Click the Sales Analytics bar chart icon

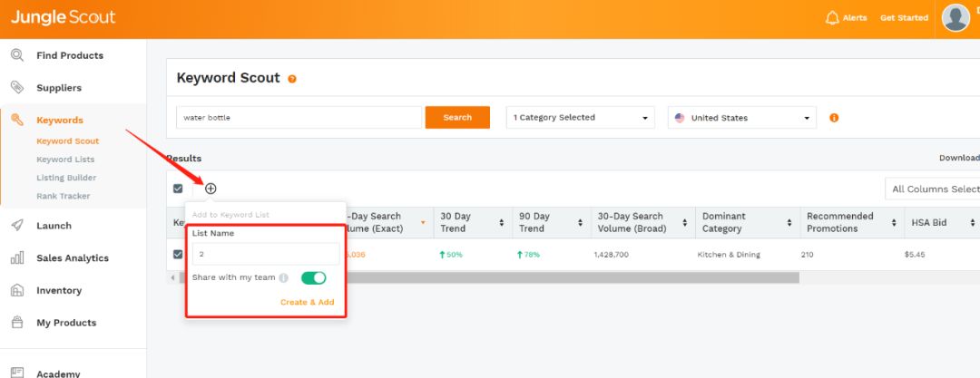pyautogui.click(x=17, y=258)
